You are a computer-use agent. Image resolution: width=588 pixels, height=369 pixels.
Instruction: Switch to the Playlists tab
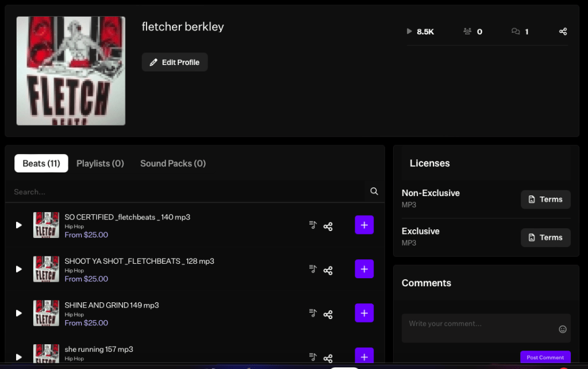coord(100,163)
